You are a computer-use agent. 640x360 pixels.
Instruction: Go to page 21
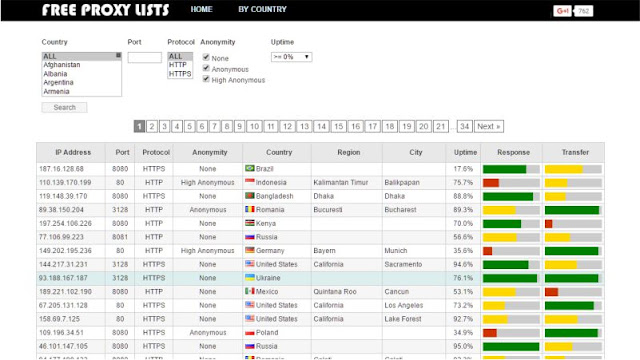[440, 127]
